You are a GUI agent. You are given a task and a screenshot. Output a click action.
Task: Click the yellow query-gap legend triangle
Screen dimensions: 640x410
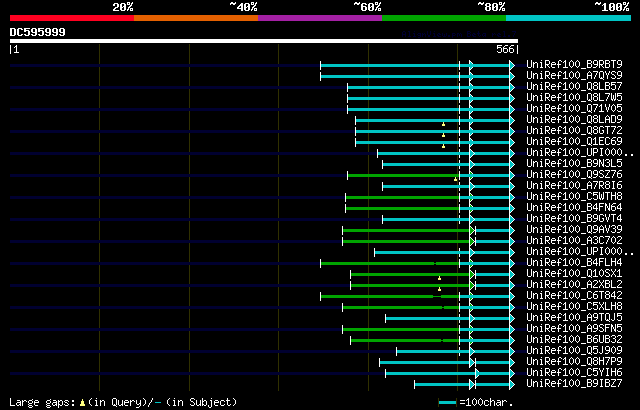[x=82, y=403]
